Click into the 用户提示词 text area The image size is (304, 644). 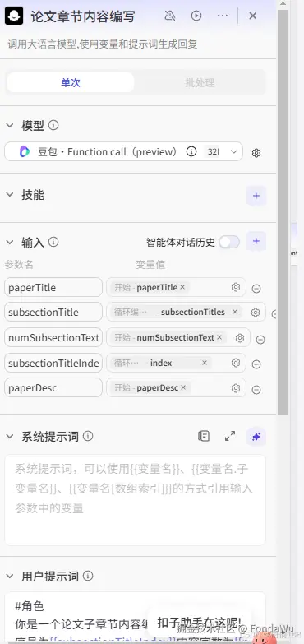pos(135,618)
